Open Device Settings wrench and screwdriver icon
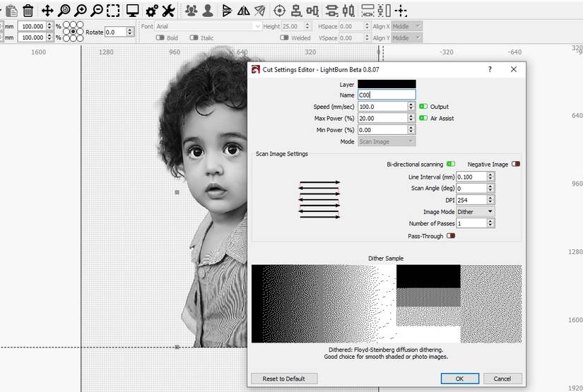583x392 pixels. [x=168, y=11]
